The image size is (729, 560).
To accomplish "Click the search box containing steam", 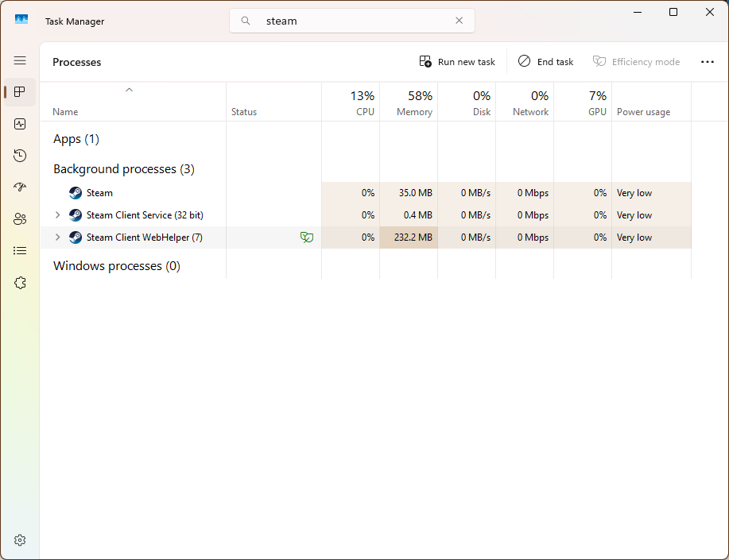I will [352, 21].
